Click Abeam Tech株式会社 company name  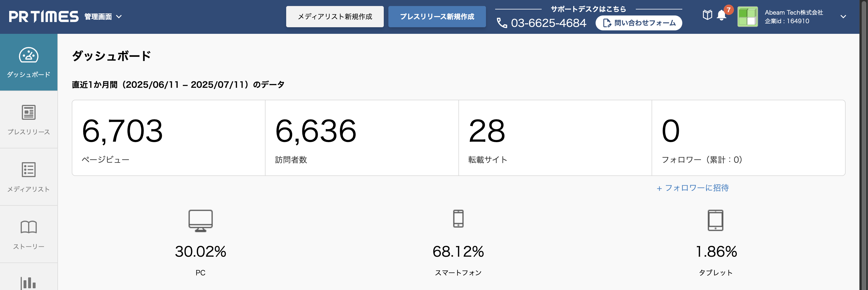(x=794, y=12)
